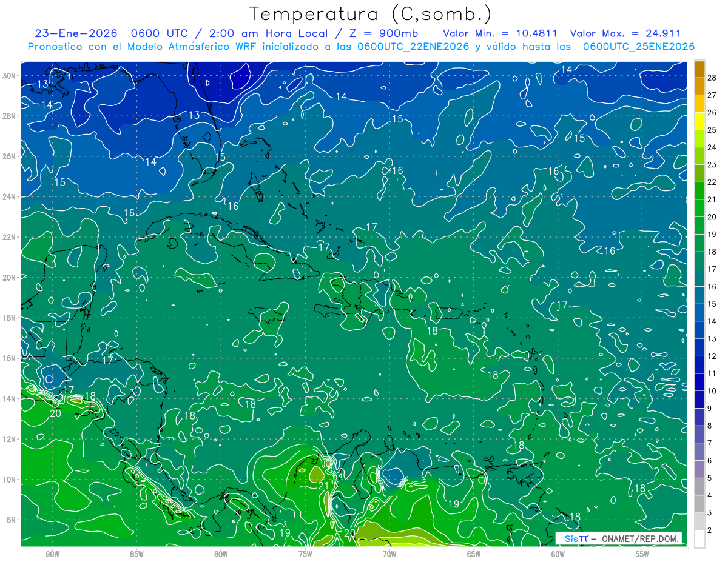The height and width of the screenshot is (562, 728).
Task: Click the color legend value "15"
Action: point(712,304)
